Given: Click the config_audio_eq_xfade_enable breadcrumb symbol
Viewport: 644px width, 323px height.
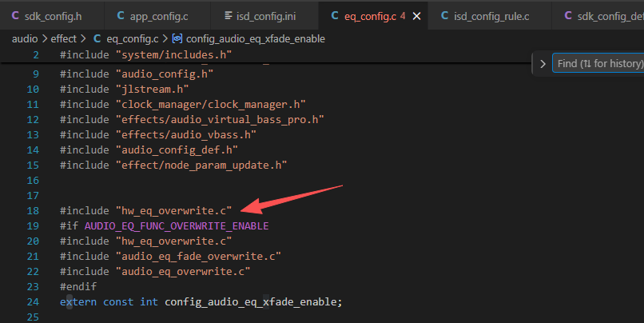Looking at the screenshot, I should click(x=256, y=38).
